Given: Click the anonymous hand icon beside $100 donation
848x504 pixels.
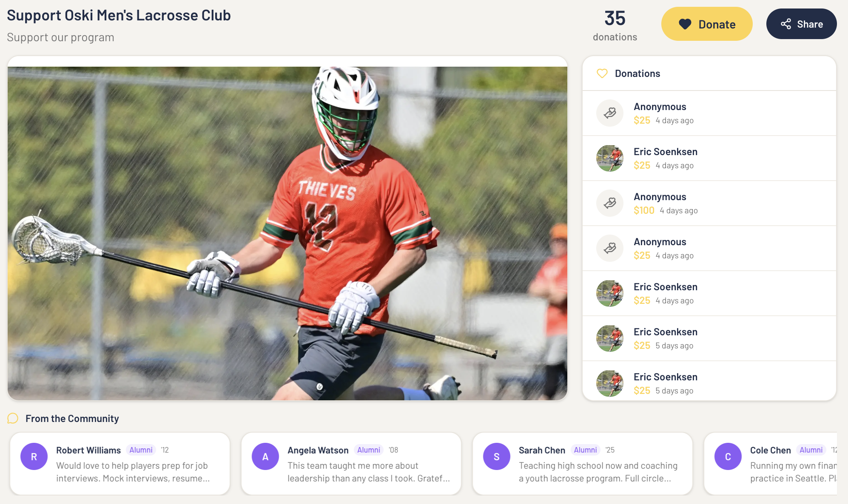Looking at the screenshot, I should pos(610,203).
